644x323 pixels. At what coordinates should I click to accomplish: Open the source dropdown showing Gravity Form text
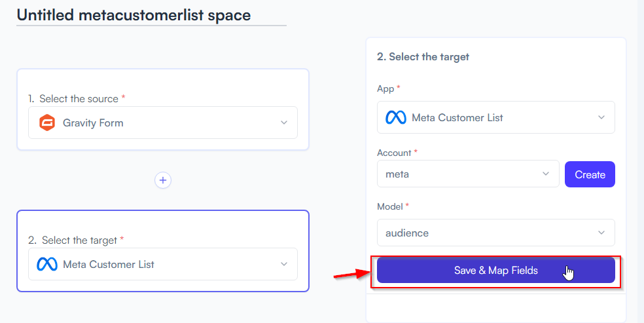click(93, 123)
